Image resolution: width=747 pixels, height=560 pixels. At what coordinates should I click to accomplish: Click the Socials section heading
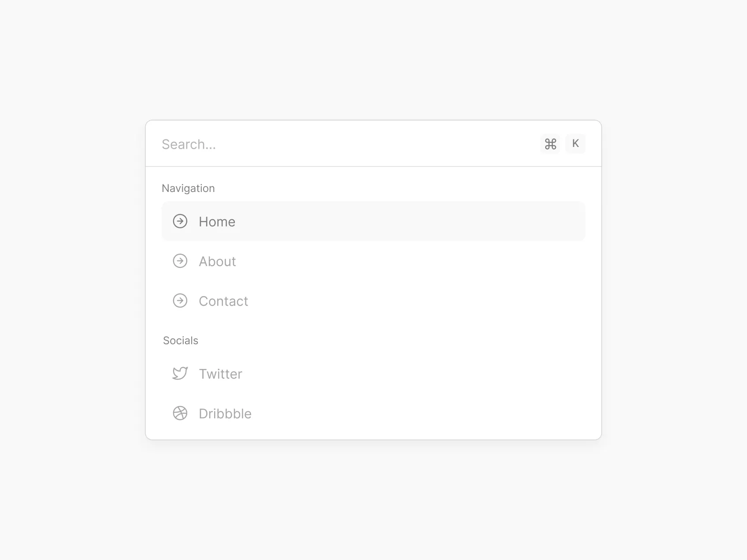pos(181,341)
